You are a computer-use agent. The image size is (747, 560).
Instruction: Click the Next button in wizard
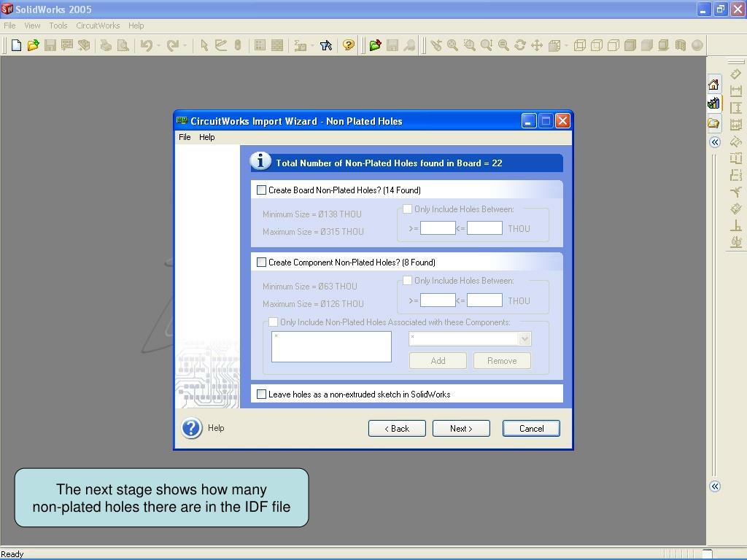(461, 429)
